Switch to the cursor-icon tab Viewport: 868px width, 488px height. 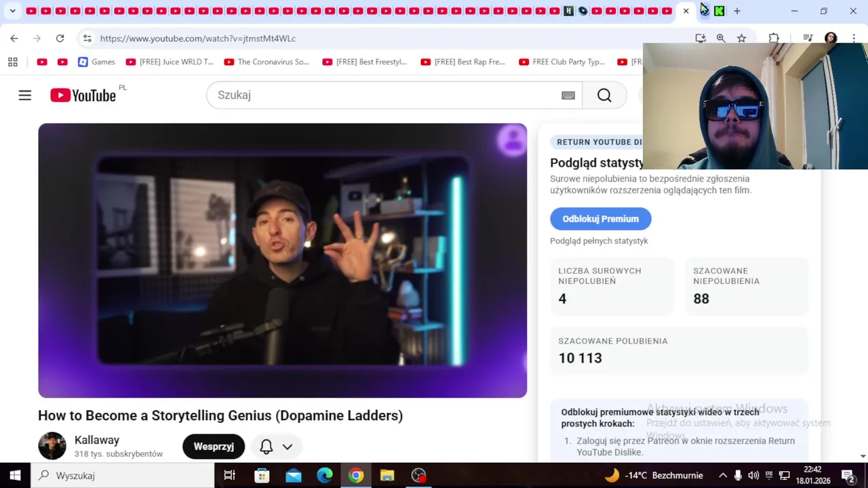pyautogui.click(x=705, y=9)
